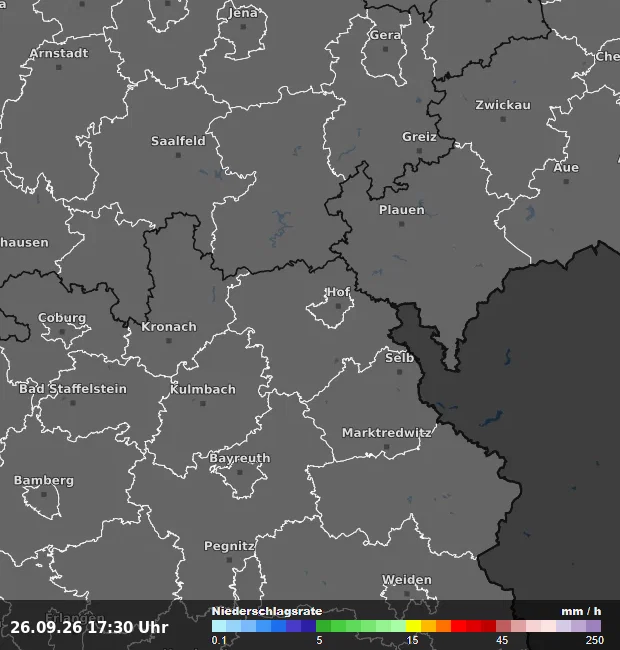Screen dimensions: 620x650
Task: Select the Weiden city label
Action: tap(407, 580)
